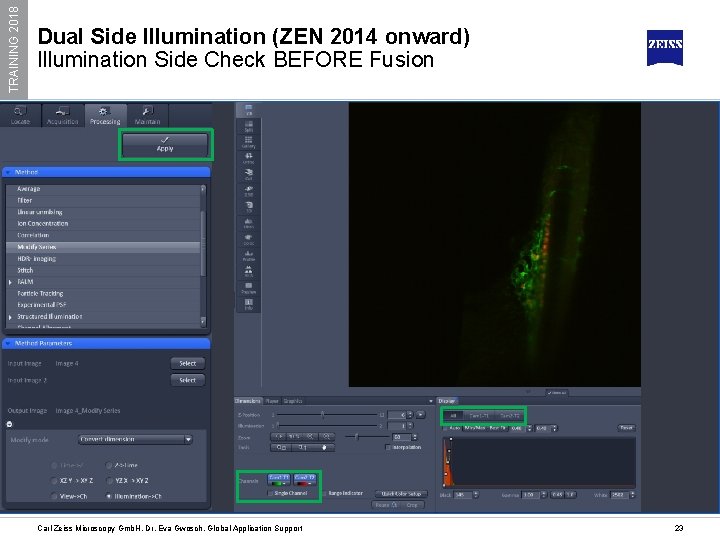
Task: Open the Graphics tab
Action: tap(292, 401)
